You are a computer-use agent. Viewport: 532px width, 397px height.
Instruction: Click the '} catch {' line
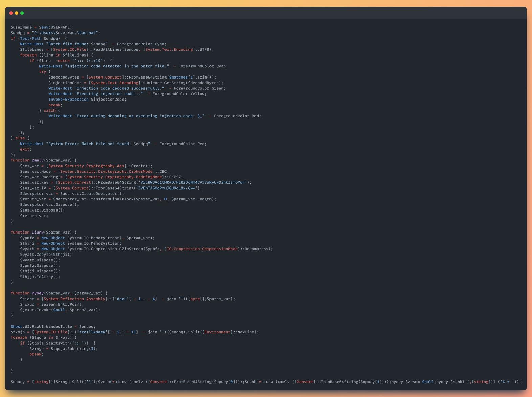coord(49,110)
